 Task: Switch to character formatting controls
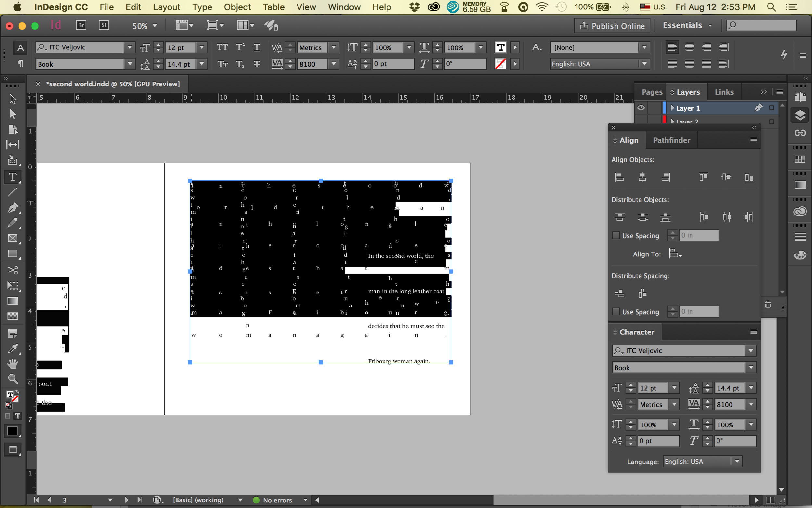pos(20,47)
